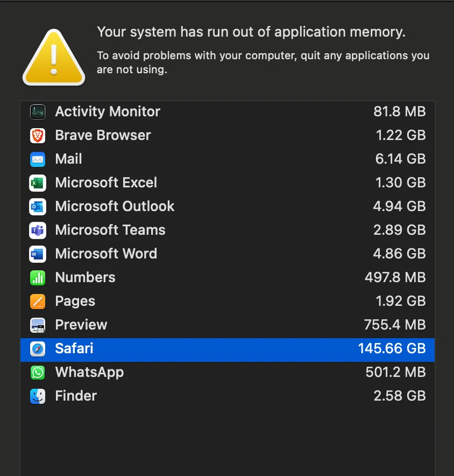Click the 81.8 MB memory value
The height and width of the screenshot is (476, 454).
pos(400,111)
